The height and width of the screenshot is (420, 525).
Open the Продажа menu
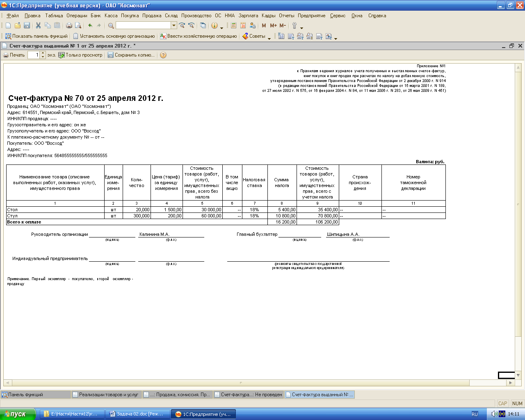[x=152, y=16]
